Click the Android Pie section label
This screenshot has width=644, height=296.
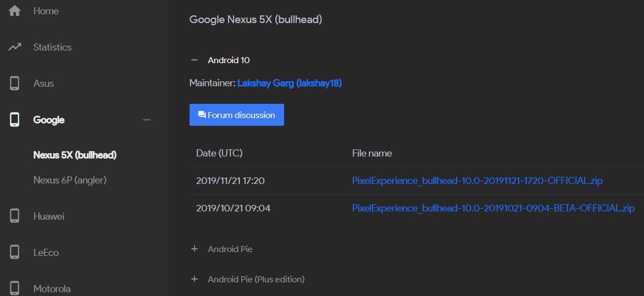pos(230,249)
